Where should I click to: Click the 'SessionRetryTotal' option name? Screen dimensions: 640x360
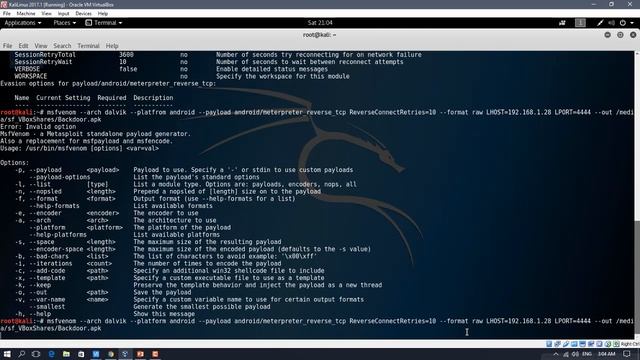[x=45, y=55]
